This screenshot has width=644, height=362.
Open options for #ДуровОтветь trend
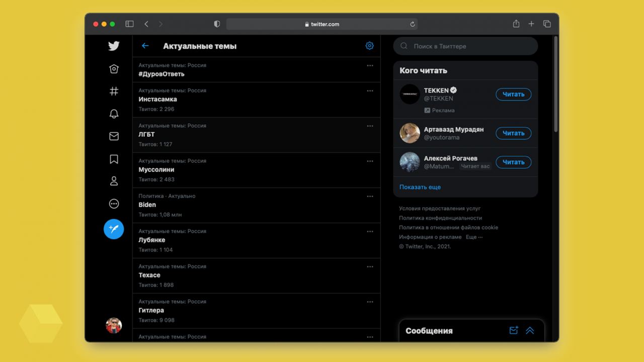click(370, 65)
